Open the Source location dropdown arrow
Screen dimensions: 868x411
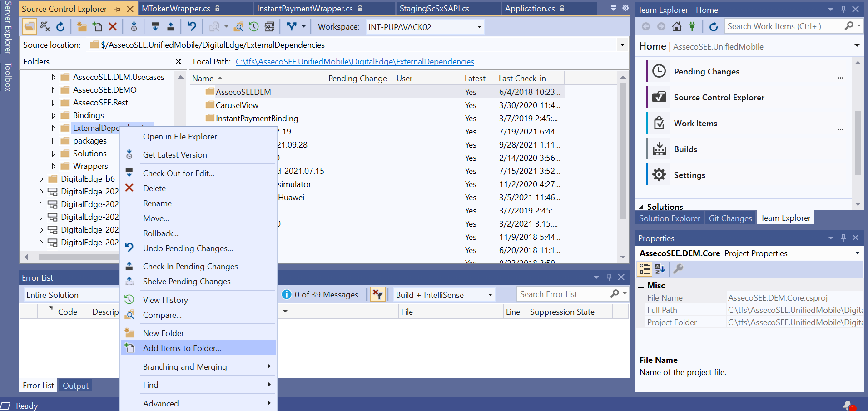coord(622,45)
